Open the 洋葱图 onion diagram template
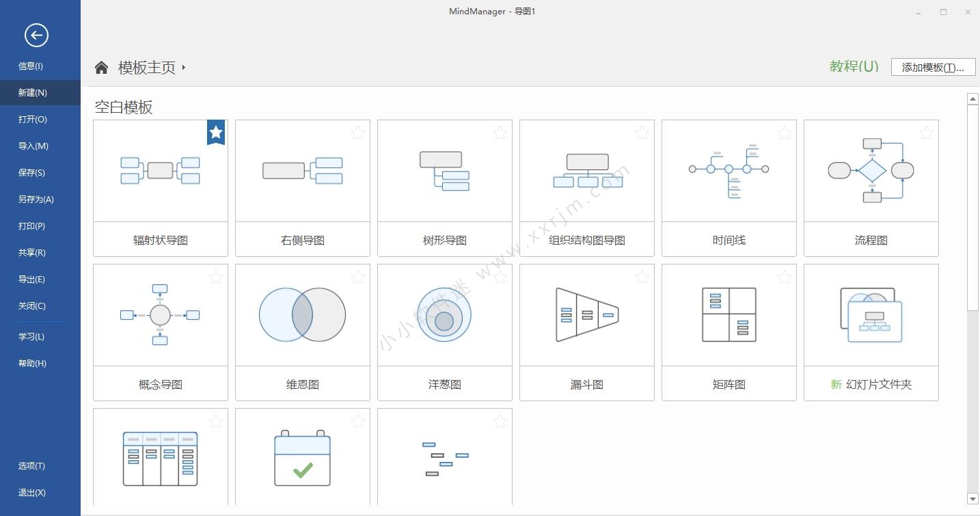The image size is (980, 516). (444, 315)
